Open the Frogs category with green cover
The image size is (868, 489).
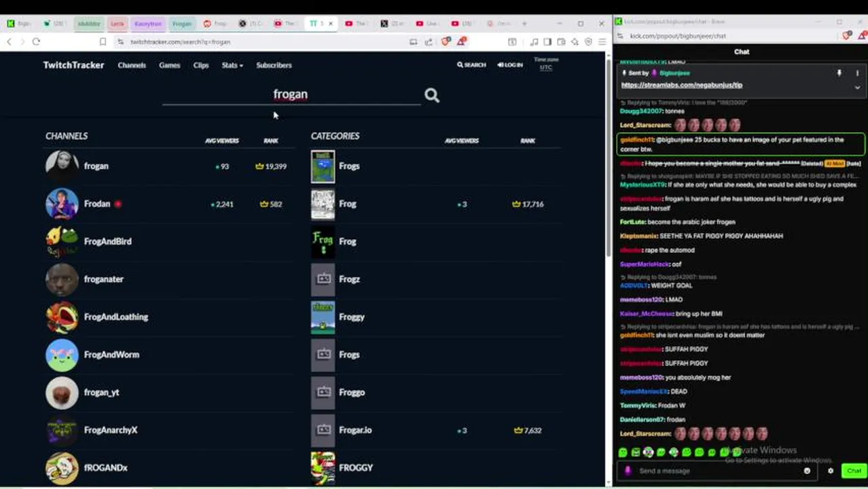[323, 166]
